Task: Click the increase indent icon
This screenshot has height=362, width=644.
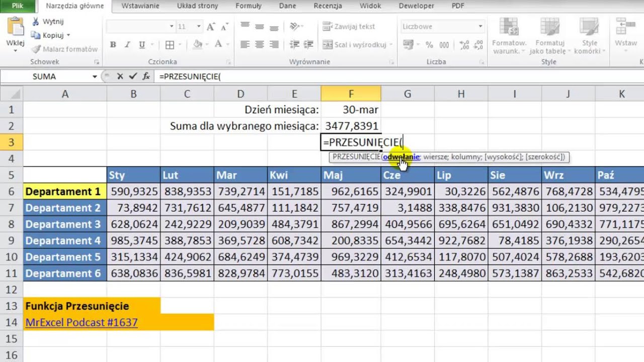Action: point(309,45)
